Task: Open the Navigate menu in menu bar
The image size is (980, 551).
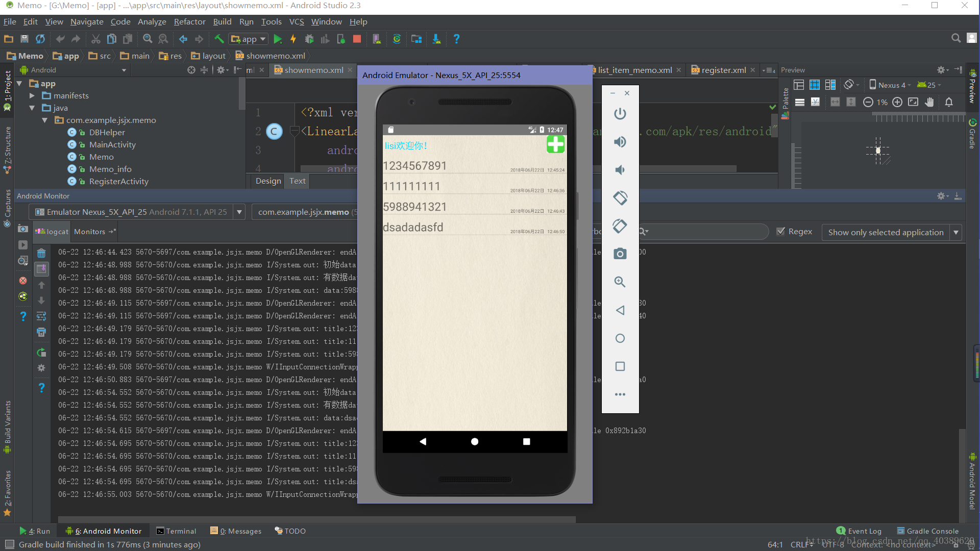Action: tap(85, 21)
